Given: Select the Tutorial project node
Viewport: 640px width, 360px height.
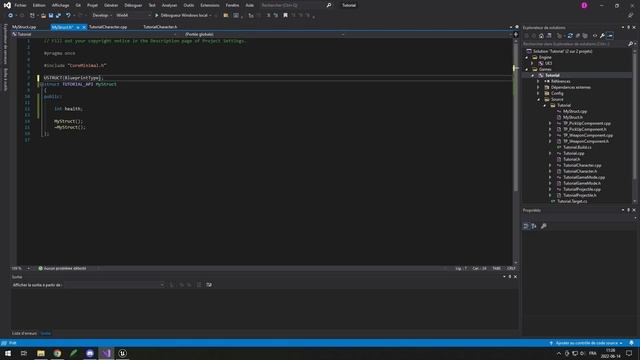Looking at the screenshot, I should (552, 76).
